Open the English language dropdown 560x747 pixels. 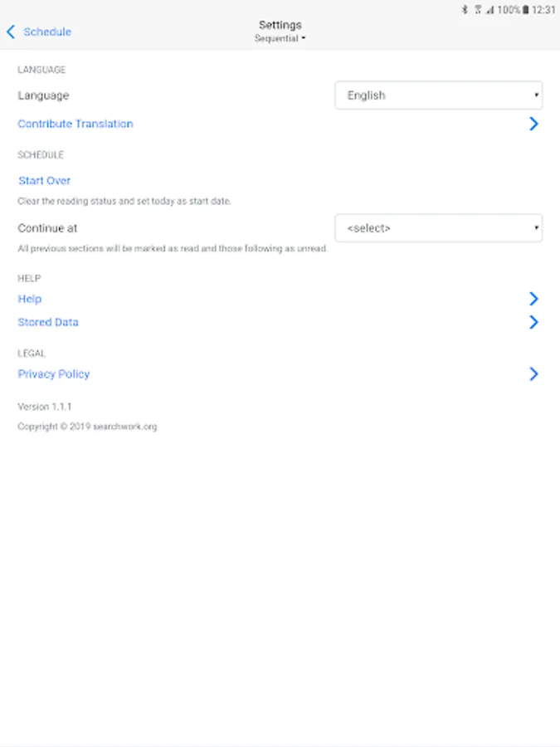[x=438, y=95]
